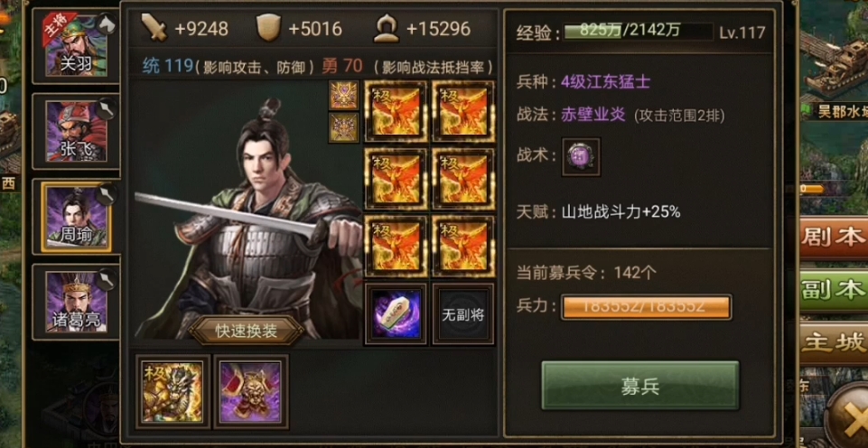Click the orange 兵力 troop bar

coord(646,307)
